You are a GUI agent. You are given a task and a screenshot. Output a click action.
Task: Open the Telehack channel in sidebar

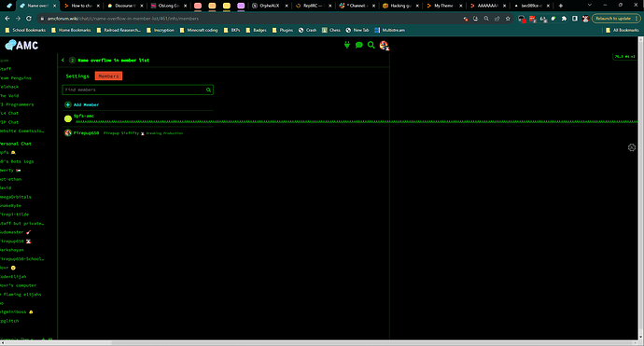point(9,87)
